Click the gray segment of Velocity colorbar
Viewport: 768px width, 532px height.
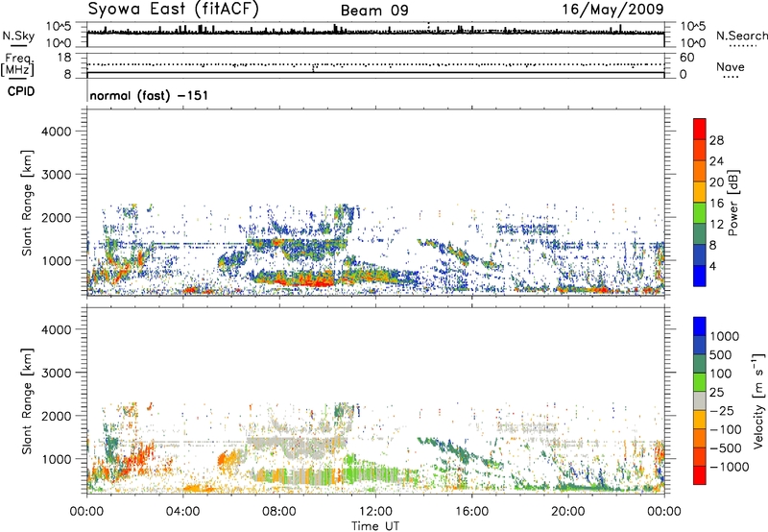tap(700, 401)
